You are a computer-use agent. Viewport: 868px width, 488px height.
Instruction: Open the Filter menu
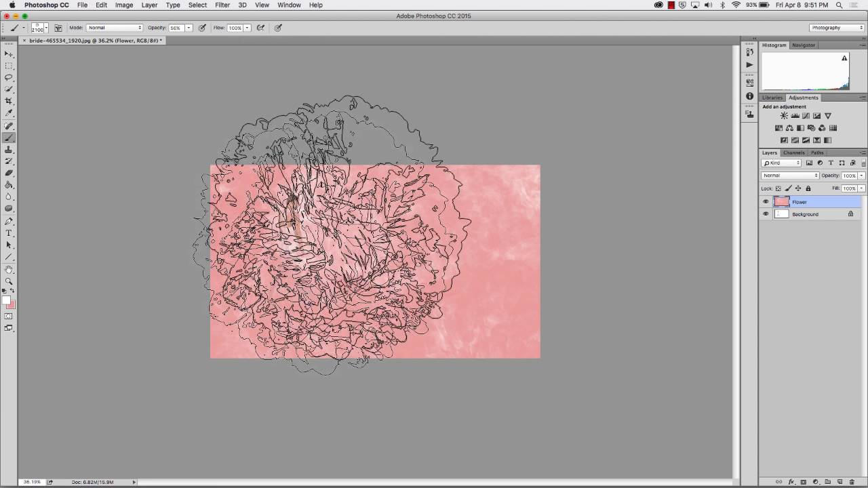222,5
